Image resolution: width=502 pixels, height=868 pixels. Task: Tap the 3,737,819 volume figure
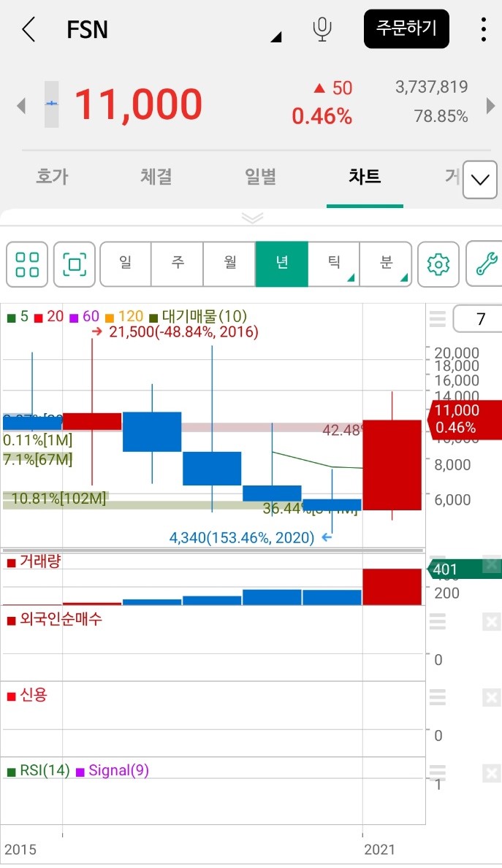pos(432,87)
